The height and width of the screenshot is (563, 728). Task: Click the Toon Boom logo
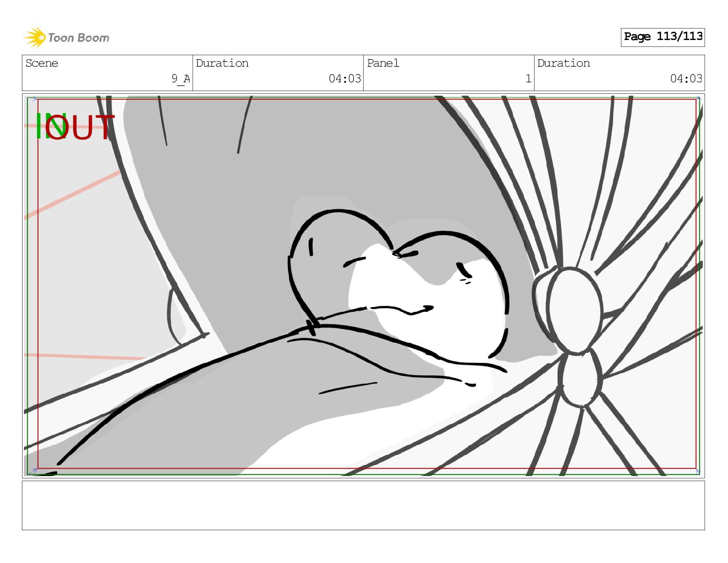coord(67,37)
